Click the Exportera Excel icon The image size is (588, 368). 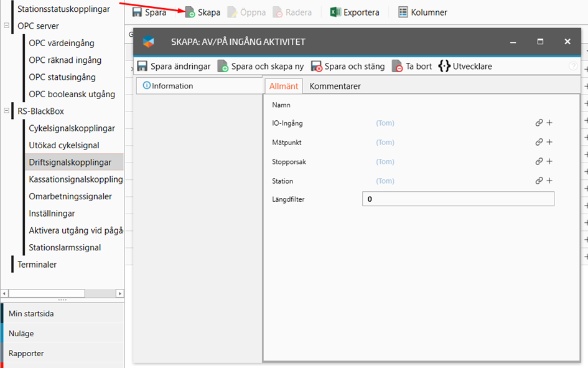coord(335,12)
